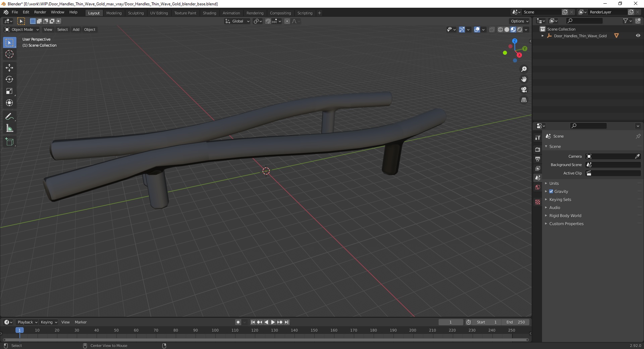Toggle snapping magnet
This screenshot has height=349, width=644.
point(268,21)
